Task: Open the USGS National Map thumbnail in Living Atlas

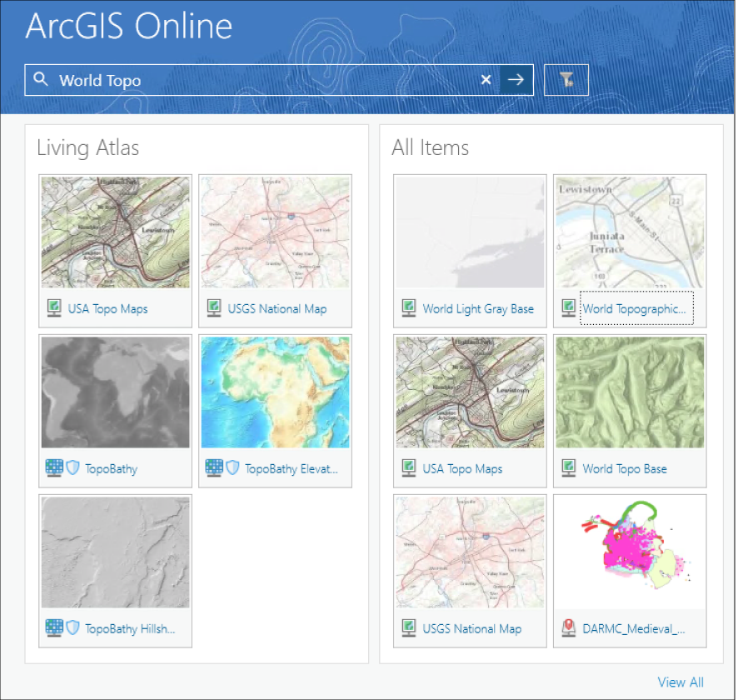Action: click(275, 232)
